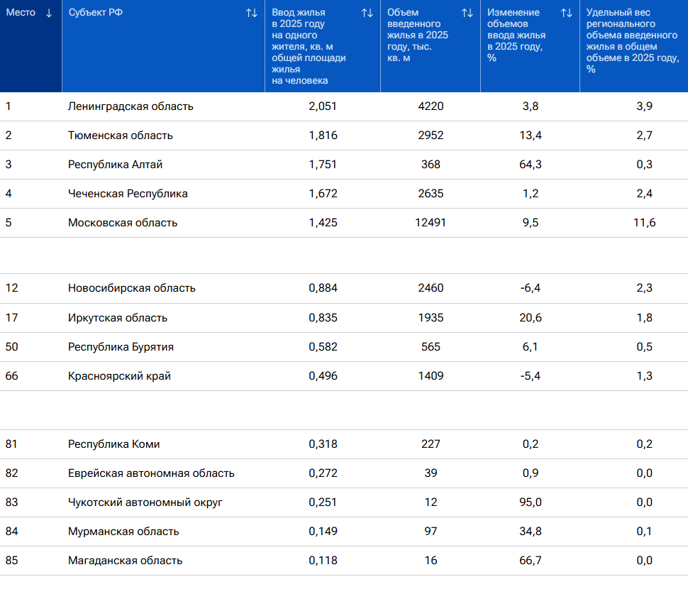The height and width of the screenshot is (616, 688).
Task: Click on Республика Коми region name
Action: [113, 444]
